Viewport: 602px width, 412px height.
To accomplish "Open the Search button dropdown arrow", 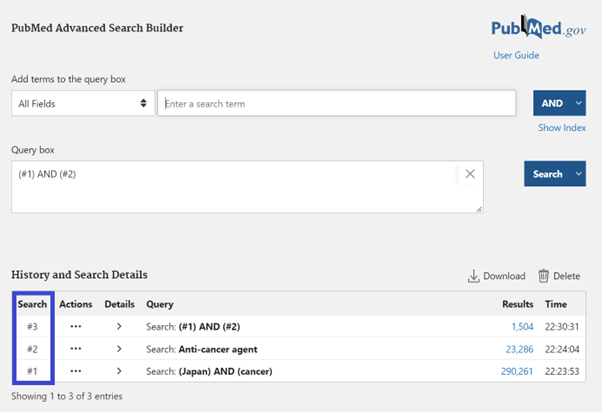I will 577,174.
